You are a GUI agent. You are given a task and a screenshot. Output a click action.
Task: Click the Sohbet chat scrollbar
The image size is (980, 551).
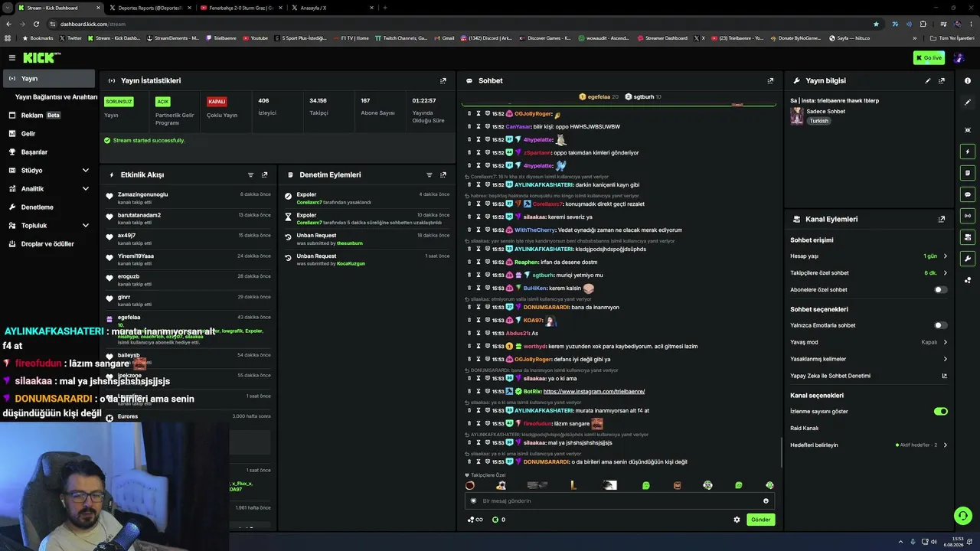click(x=781, y=452)
